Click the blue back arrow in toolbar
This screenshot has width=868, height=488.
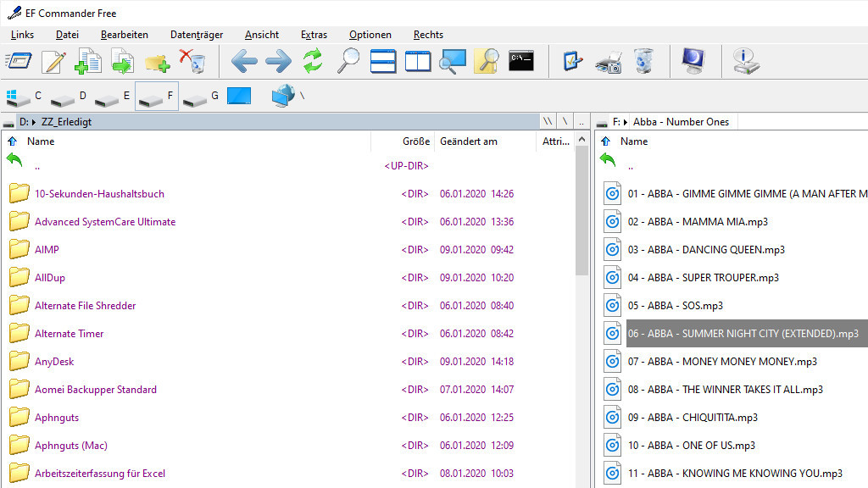point(244,61)
